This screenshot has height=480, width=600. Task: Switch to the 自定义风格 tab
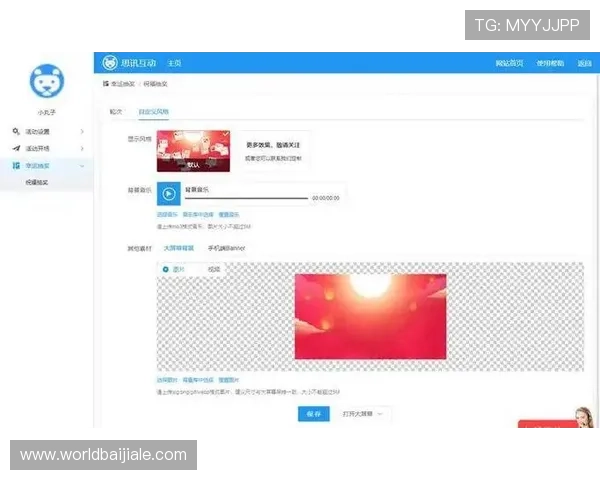(x=153, y=111)
